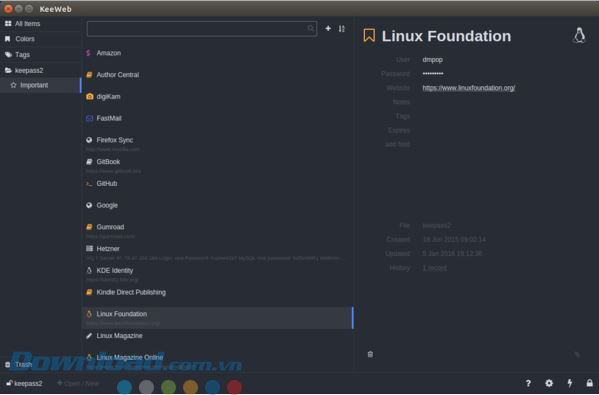Change entry icon via penguin icon
Screen dimensions: 599x395
coord(579,36)
